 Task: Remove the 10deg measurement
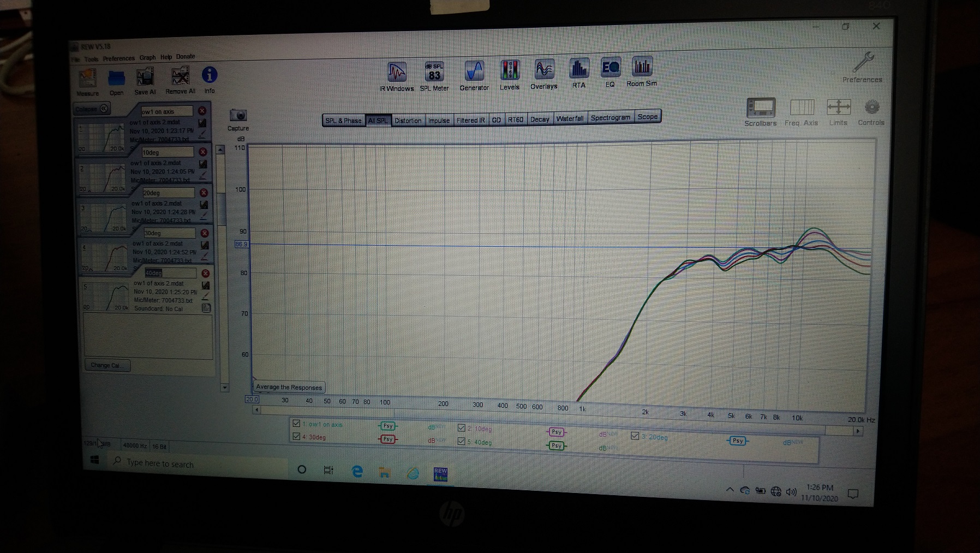203,152
